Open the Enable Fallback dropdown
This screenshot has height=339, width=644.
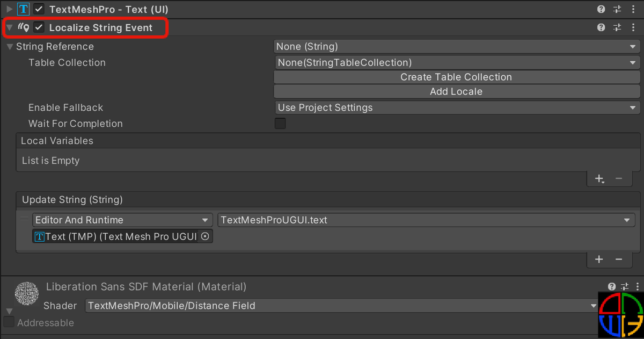click(x=457, y=107)
